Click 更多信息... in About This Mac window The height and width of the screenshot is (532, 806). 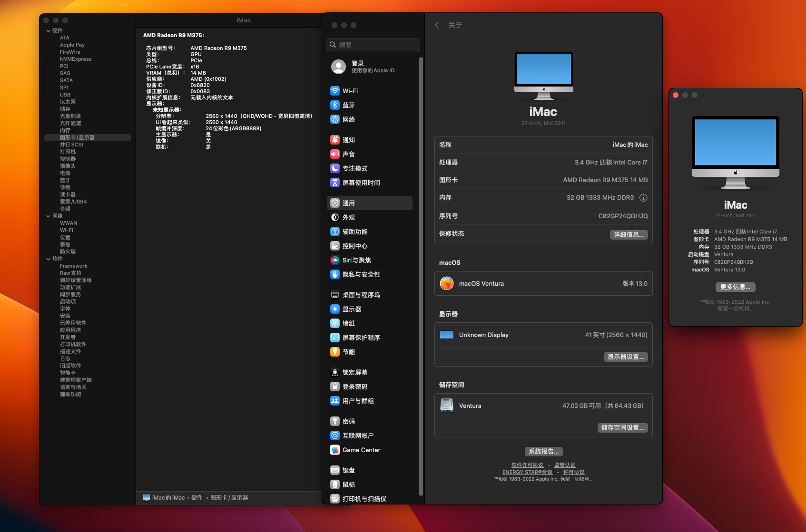tap(735, 287)
